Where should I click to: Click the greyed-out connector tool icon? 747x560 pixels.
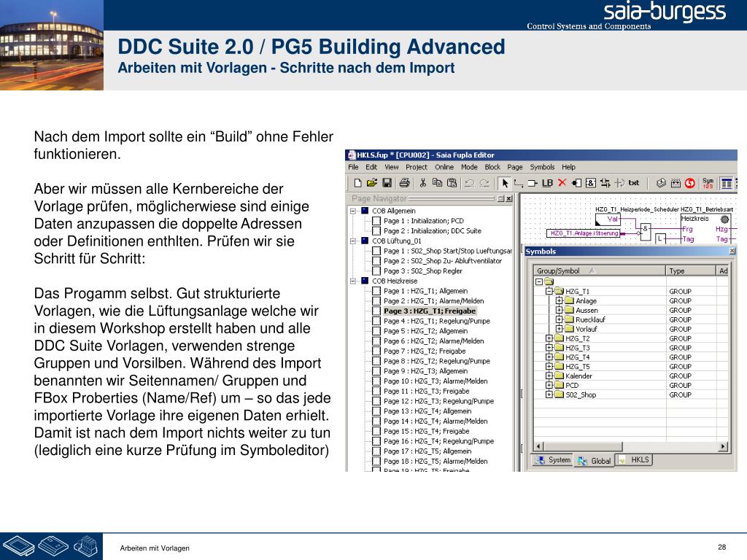pos(619,183)
